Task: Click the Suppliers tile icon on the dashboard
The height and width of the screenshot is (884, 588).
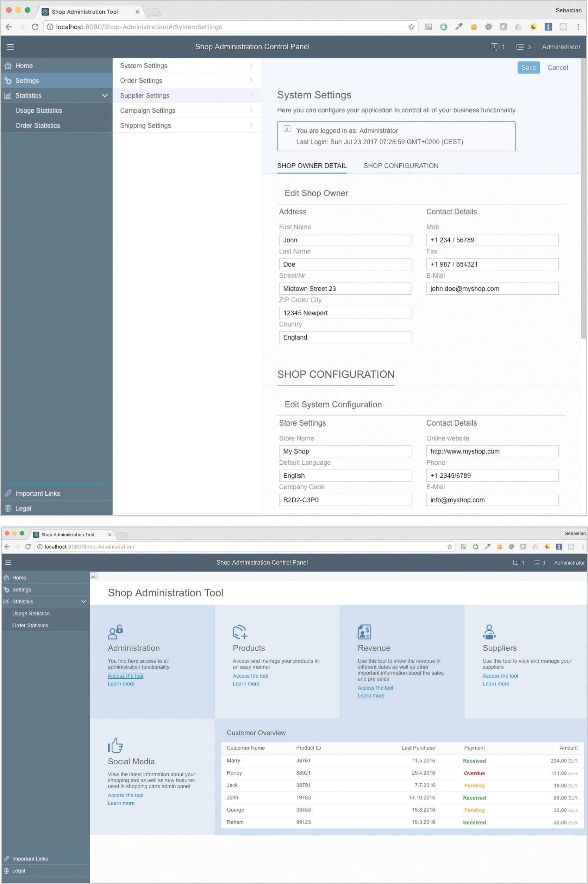Action: pyautogui.click(x=489, y=632)
